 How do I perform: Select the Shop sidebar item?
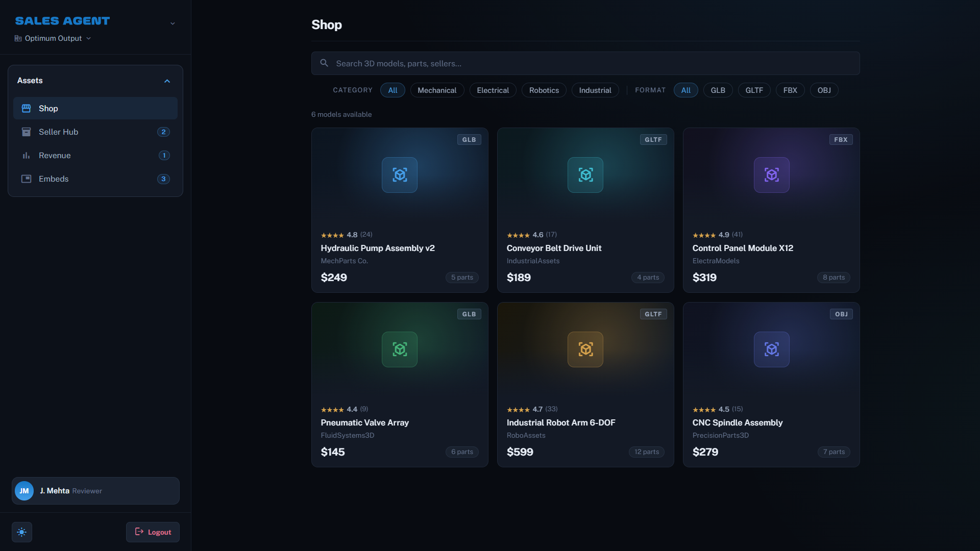point(95,108)
